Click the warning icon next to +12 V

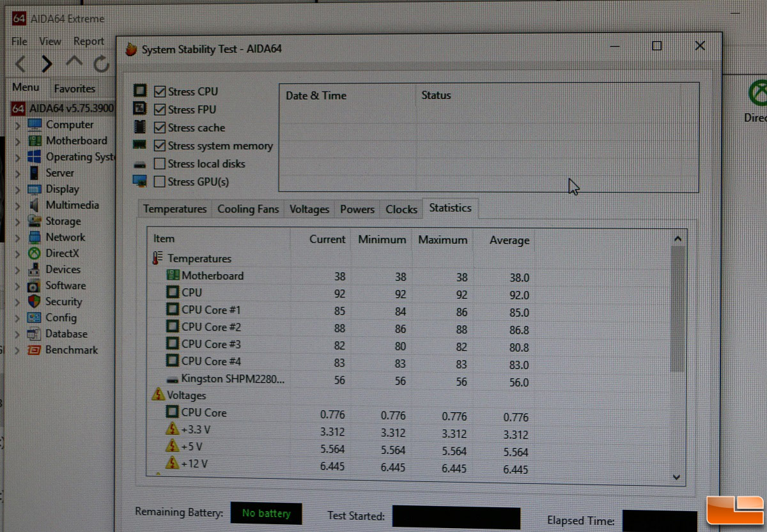coord(173,462)
